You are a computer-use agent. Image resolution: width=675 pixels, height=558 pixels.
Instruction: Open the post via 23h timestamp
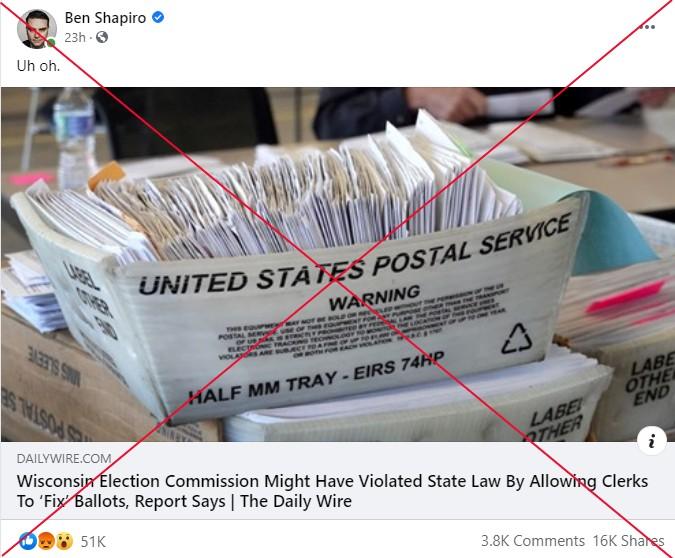pos(75,38)
